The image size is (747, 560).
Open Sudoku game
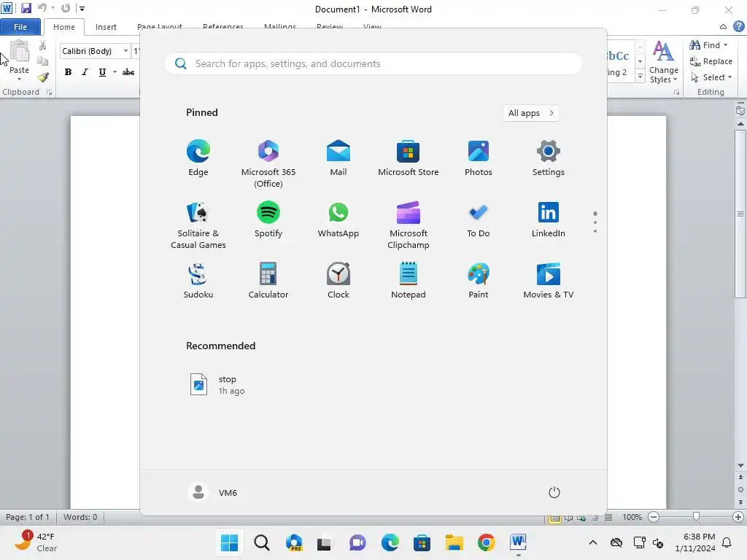click(198, 281)
